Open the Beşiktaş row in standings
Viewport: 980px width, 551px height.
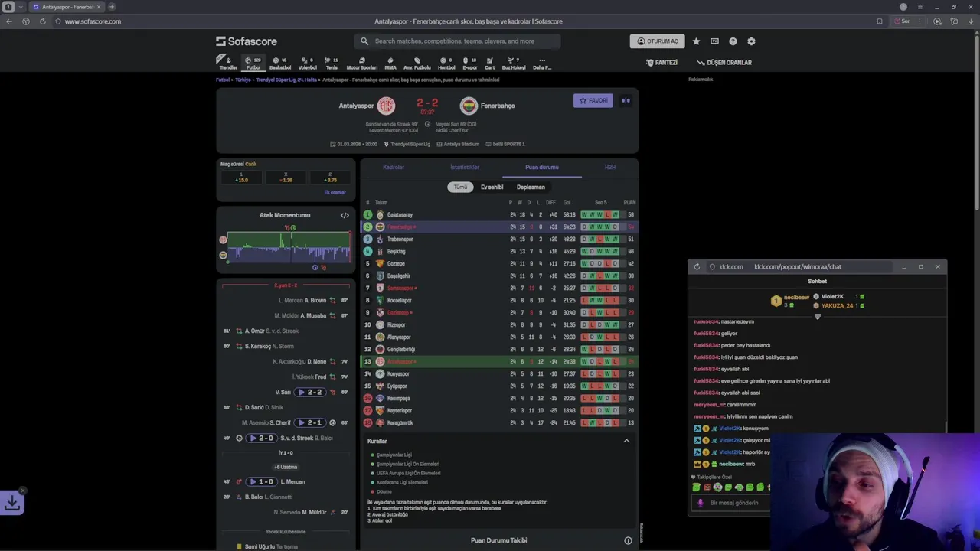(499, 251)
